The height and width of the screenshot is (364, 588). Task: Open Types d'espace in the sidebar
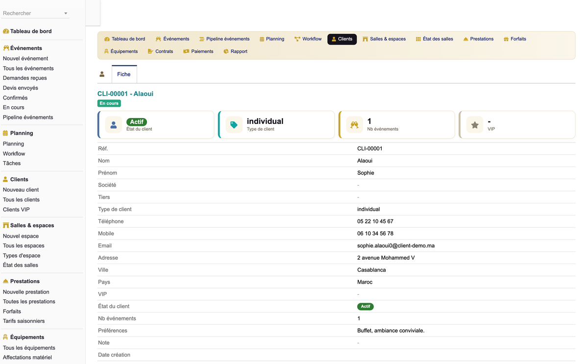22,255
